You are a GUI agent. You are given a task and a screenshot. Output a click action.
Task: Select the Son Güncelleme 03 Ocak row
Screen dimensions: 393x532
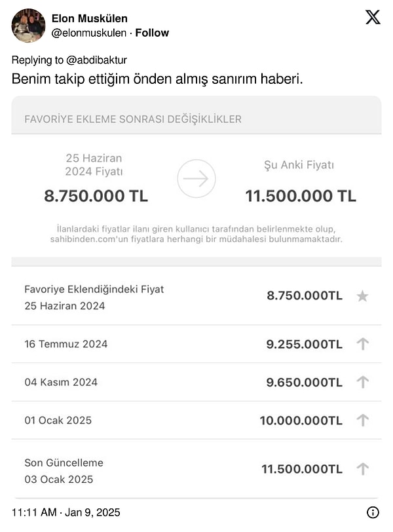[x=196, y=469]
